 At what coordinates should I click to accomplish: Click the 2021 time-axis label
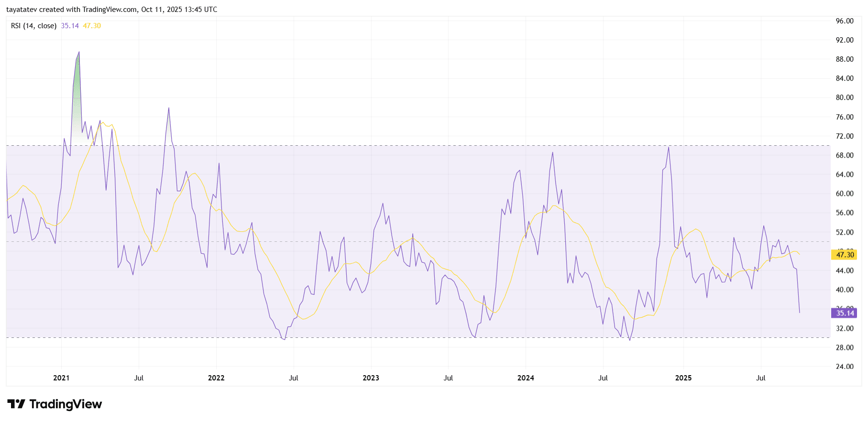[x=61, y=378]
